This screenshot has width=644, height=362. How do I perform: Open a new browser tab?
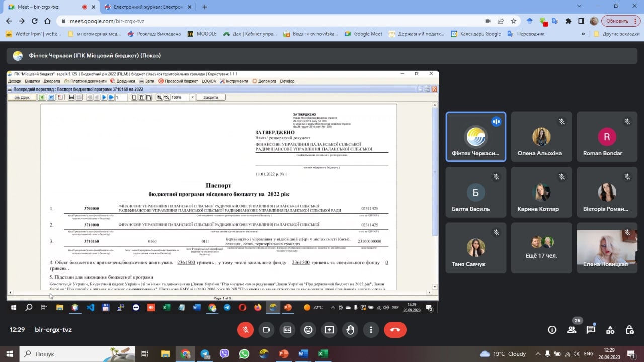point(204,7)
